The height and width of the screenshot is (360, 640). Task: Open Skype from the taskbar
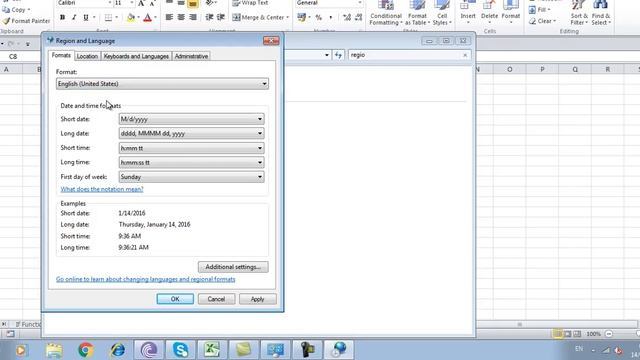click(x=180, y=350)
